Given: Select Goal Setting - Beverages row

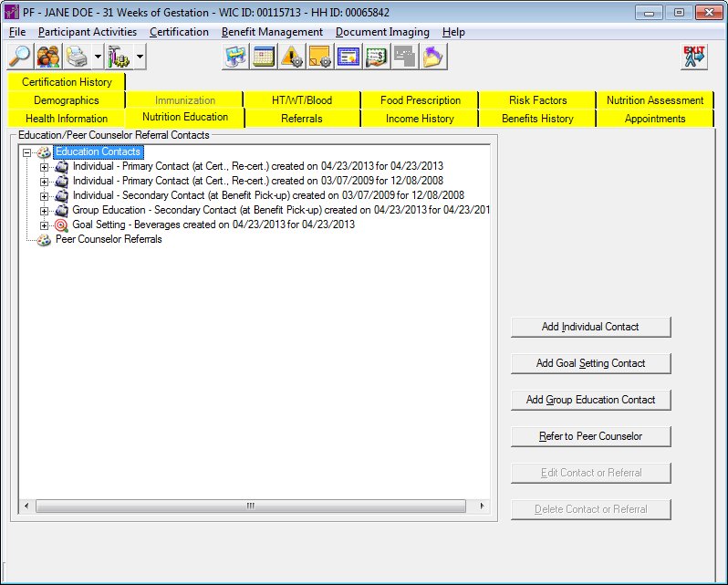Looking at the screenshot, I should pos(213,225).
